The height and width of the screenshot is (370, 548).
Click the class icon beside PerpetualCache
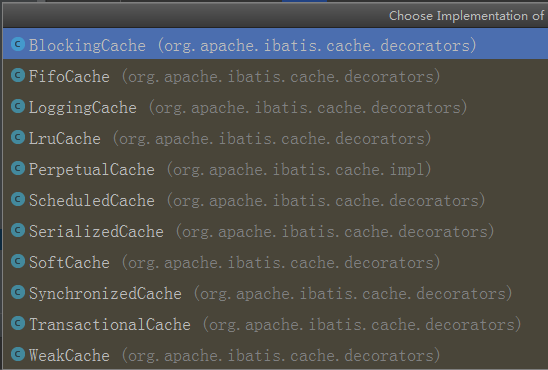point(18,168)
